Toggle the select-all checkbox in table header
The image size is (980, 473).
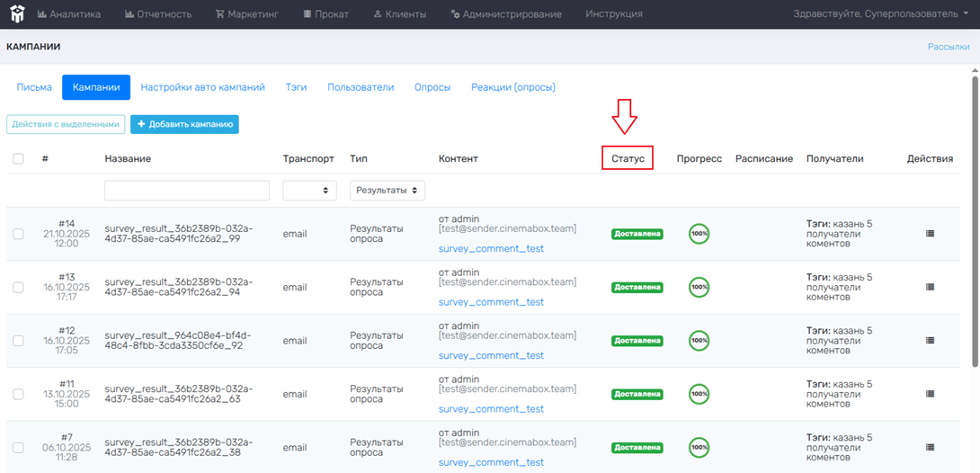[x=18, y=159]
